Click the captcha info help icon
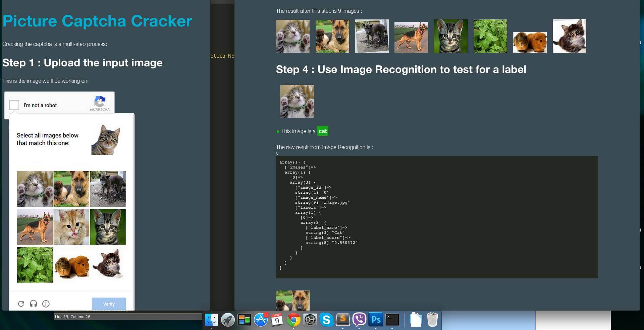The width and height of the screenshot is (644, 330). click(46, 304)
